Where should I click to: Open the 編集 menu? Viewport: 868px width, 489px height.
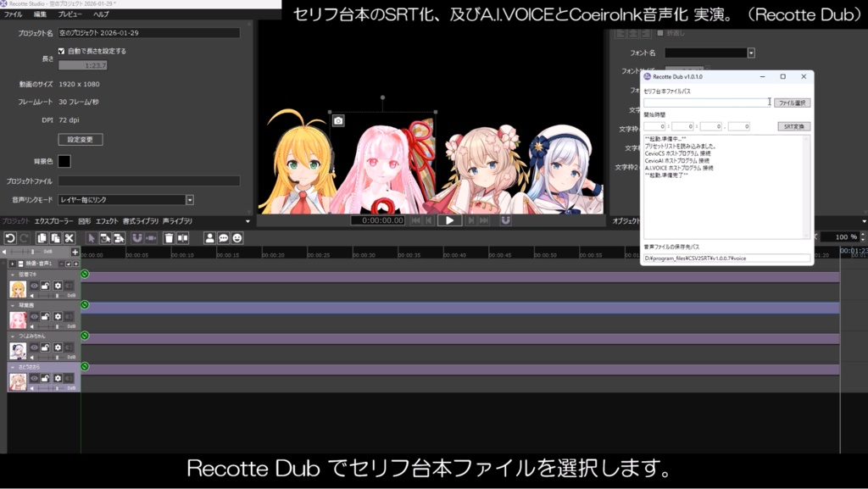pyautogui.click(x=40, y=14)
